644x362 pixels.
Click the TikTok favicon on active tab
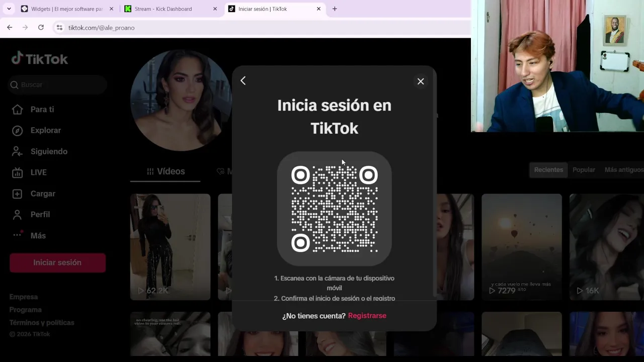coord(231,9)
